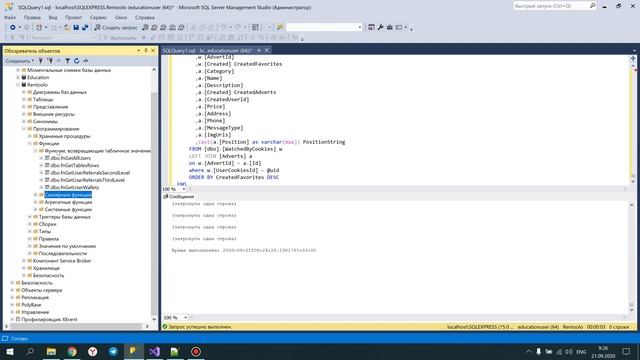Open the Вид menu

click(x=53, y=18)
